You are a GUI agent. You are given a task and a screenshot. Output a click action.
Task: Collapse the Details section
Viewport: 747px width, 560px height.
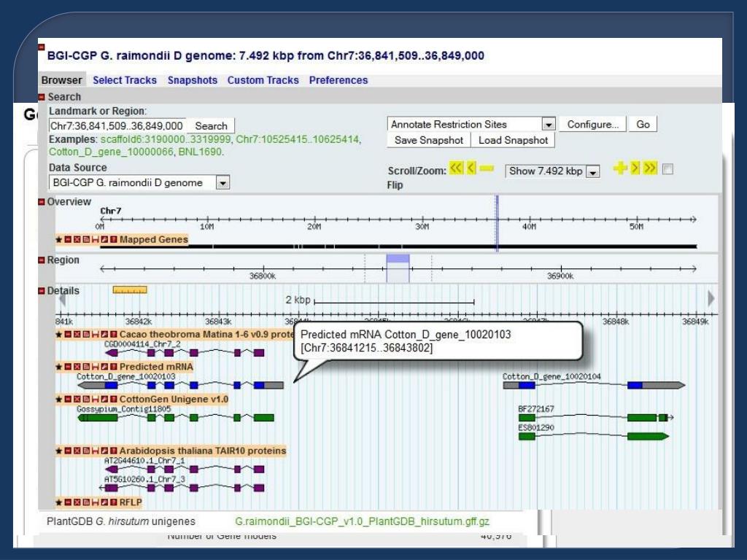coord(42,291)
